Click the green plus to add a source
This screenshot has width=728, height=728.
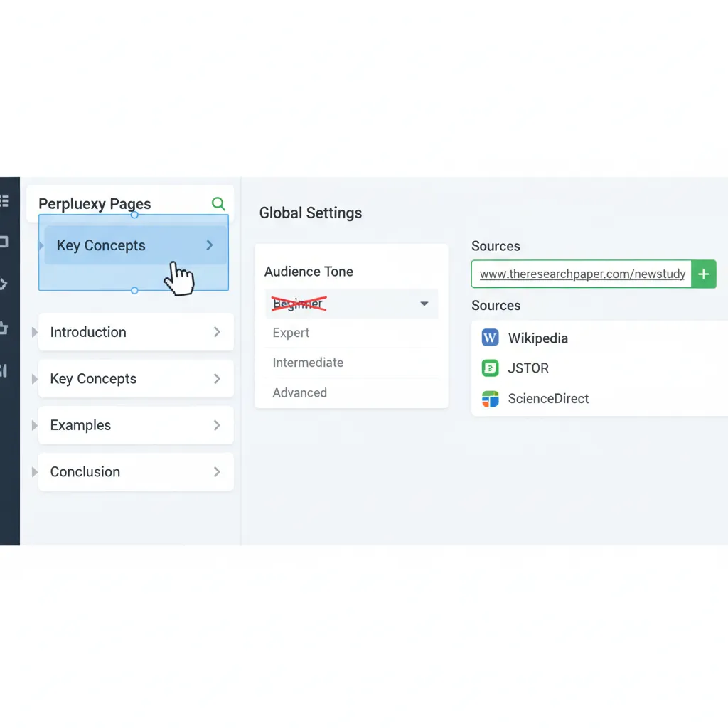pyautogui.click(x=703, y=274)
